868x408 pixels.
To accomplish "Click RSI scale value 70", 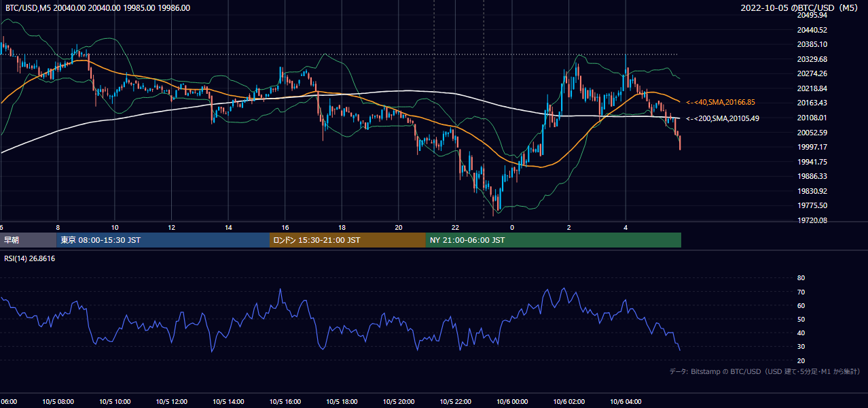I will 801,292.
